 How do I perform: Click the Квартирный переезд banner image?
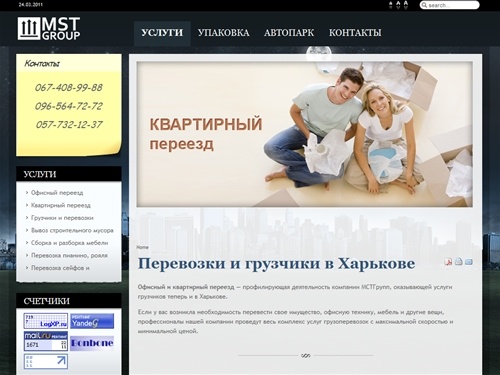click(x=304, y=134)
